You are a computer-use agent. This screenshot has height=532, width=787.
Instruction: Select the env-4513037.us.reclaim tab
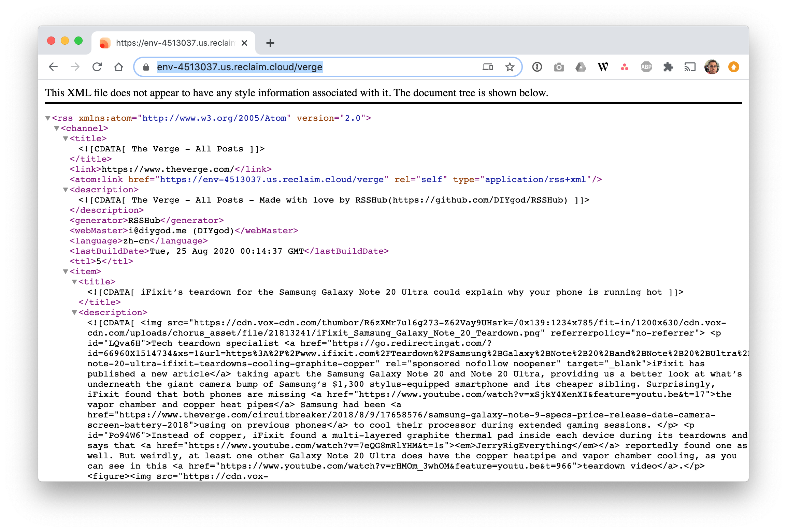coord(173,43)
